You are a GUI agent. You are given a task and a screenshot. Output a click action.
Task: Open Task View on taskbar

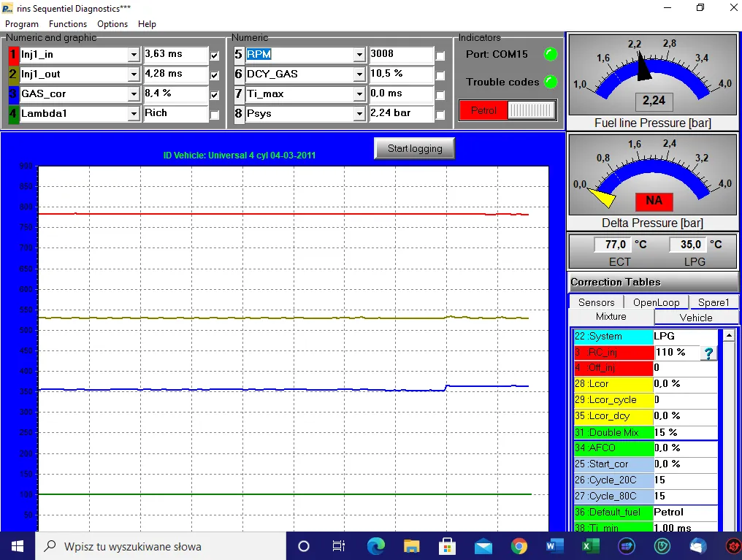point(339,546)
